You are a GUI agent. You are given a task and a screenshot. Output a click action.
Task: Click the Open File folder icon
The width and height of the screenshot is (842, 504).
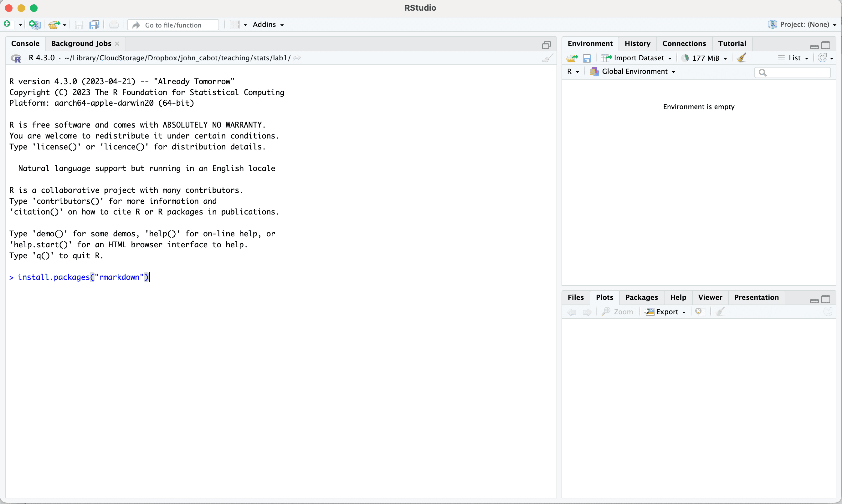pos(54,24)
